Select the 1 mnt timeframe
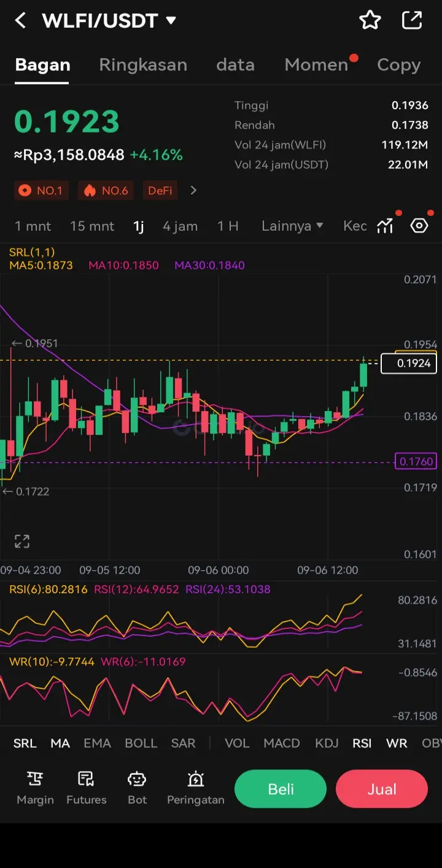 pyautogui.click(x=33, y=226)
